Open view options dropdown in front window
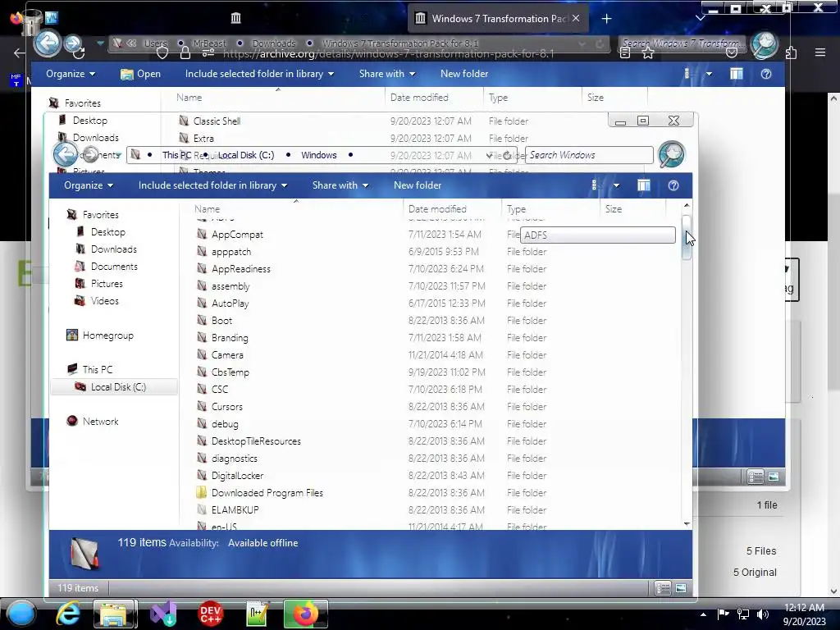The image size is (840, 630). pos(616,185)
